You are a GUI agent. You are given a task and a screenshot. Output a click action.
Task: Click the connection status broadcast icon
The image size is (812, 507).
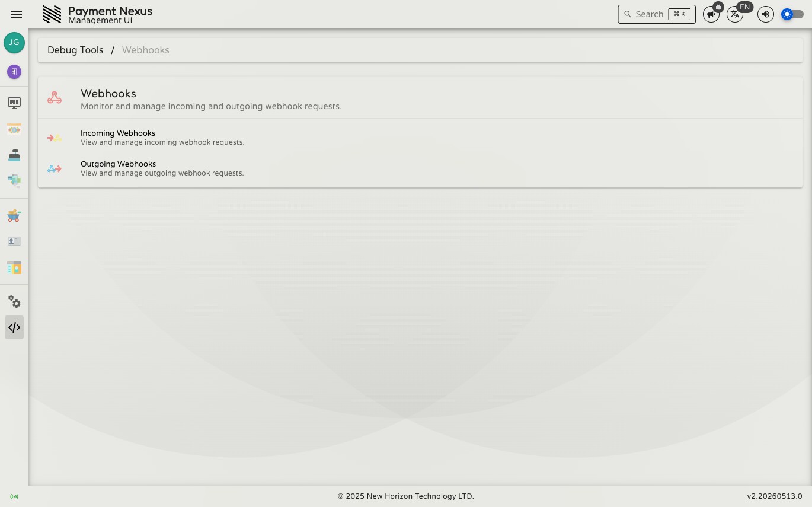(14, 496)
